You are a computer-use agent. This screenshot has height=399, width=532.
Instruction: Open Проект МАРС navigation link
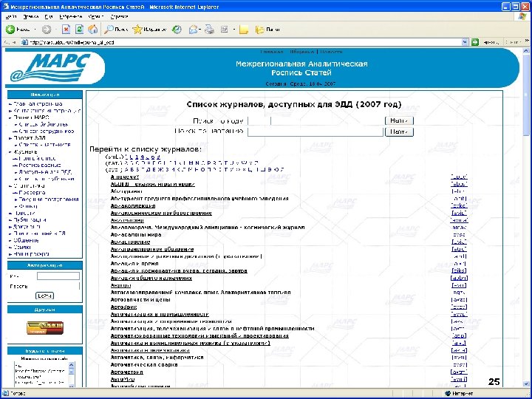coord(31,117)
